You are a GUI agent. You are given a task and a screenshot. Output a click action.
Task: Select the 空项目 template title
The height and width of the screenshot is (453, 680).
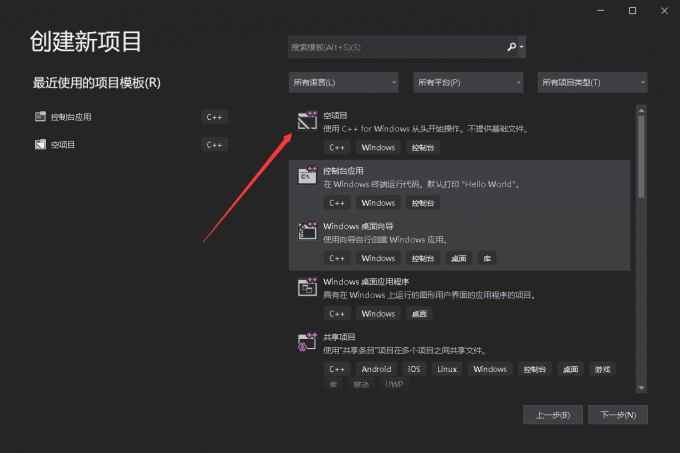point(335,115)
